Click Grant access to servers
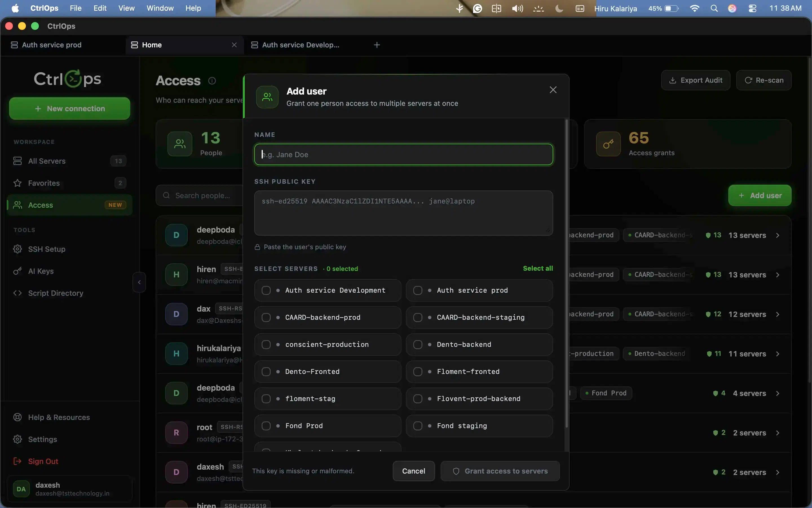Image resolution: width=812 pixels, height=508 pixels. click(500, 471)
